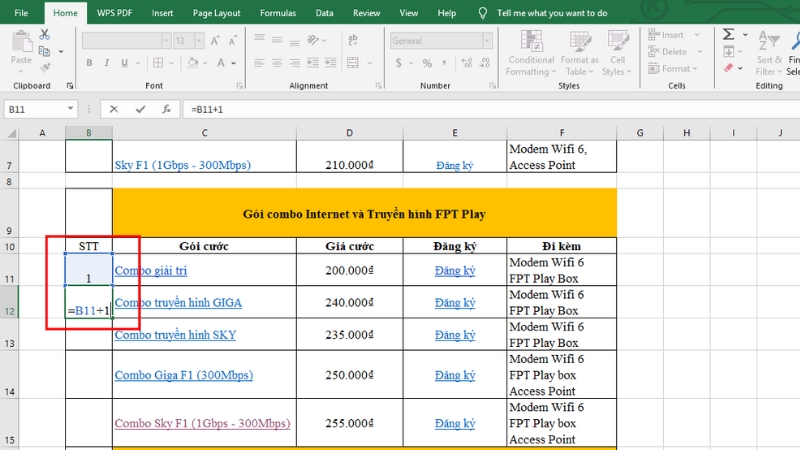800x450 pixels.
Task: Click the AutoSum sigma icon
Action: [729, 34]
